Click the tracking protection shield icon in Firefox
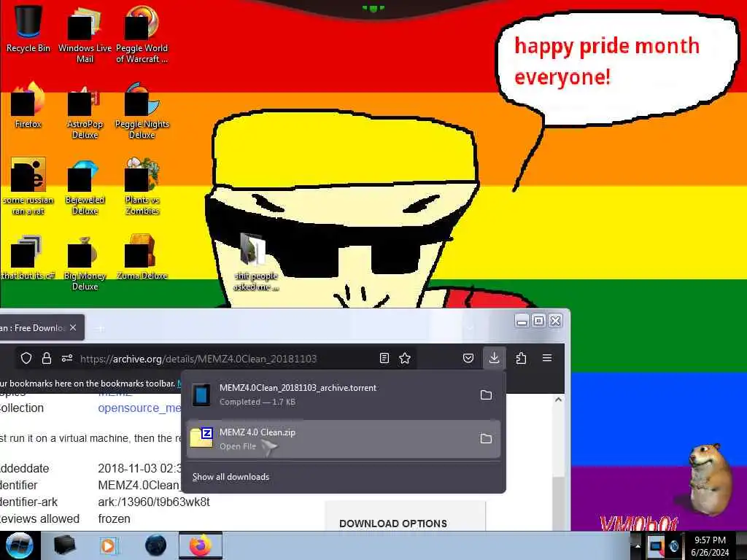Image resolution: width=747 pixels, height=560 pixels. 26,358
